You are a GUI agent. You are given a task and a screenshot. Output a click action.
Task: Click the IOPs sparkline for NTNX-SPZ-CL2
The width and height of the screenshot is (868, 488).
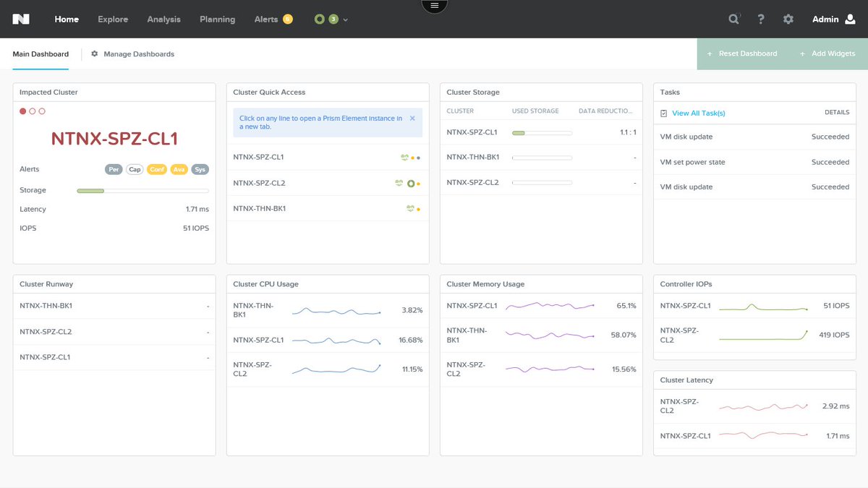tap(763, 335)
